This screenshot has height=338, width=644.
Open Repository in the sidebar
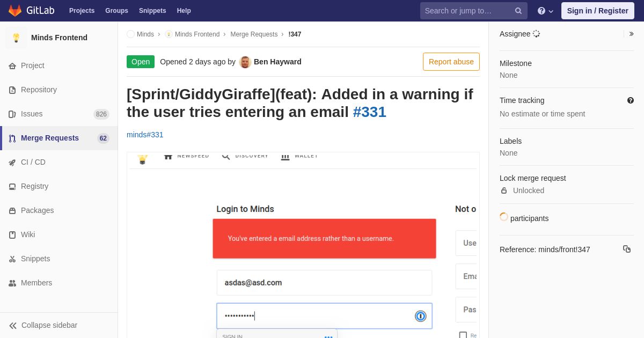(39, 90)
